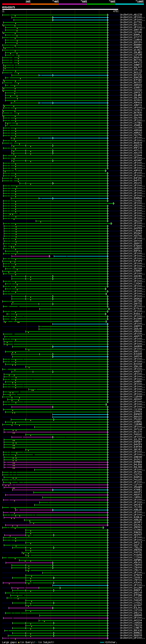Select the UniRef100_A7E401 label
This screenshot has width=146, height=644.
coord(131,583)
